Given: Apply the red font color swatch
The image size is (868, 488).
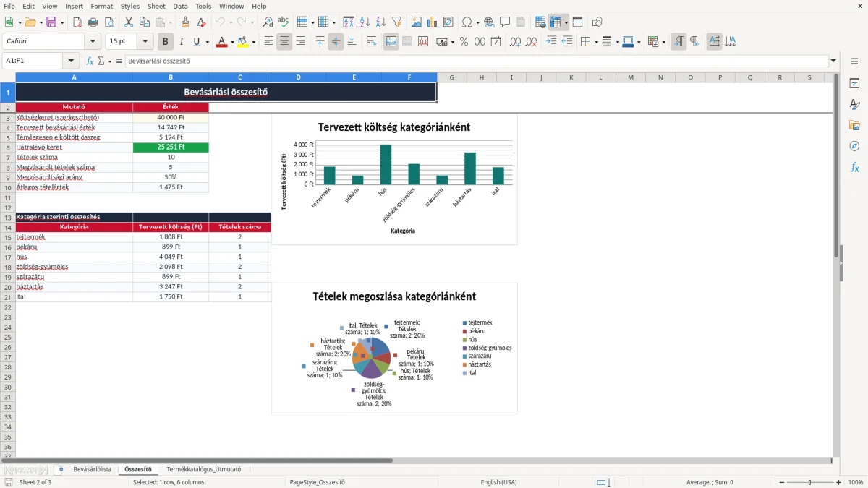Looking at the screenshot, I should 221,42.
